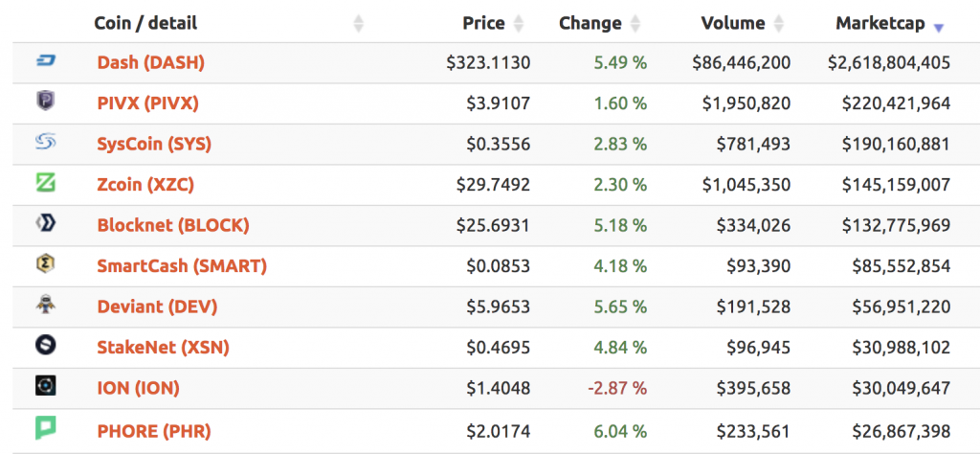Click the SysCoin swirl logo icon
Screen dimensions: 980x454
pos(46,143)
